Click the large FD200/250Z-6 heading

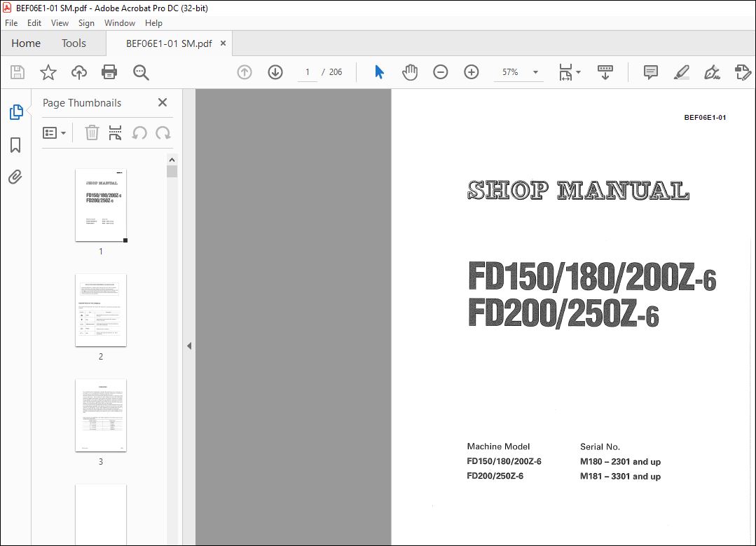pos(563,313)
